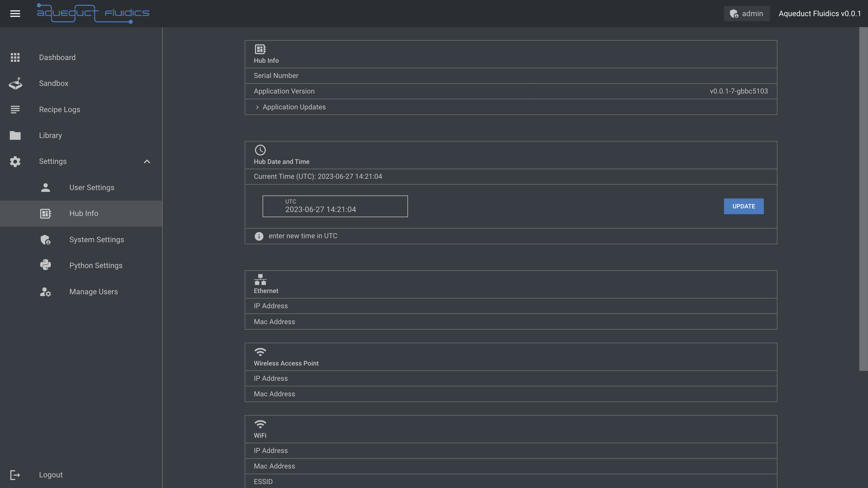Open the hamburger navigation menu
868x488 pixels.
coord(15,13)
